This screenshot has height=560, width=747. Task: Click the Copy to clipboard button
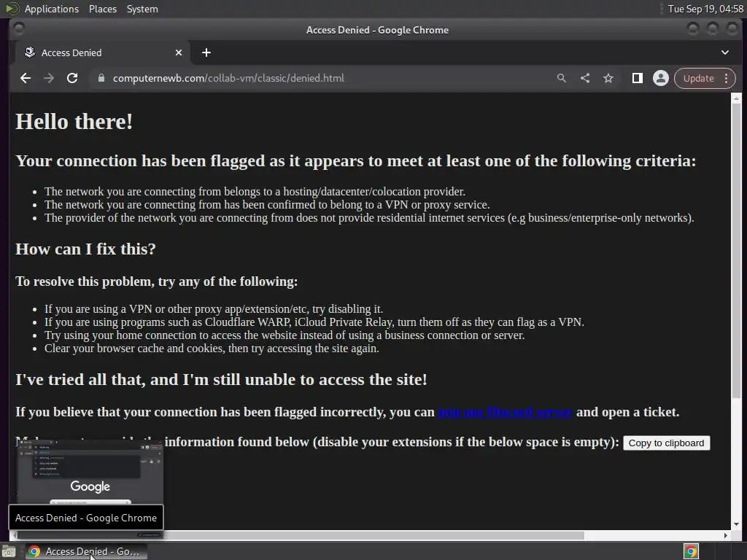[x=666, y=443]
